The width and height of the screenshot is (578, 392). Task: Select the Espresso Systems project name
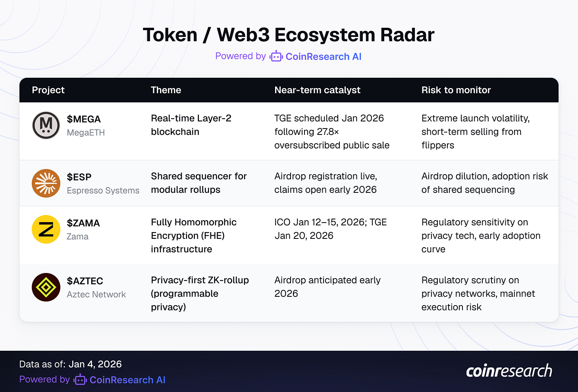103,190
